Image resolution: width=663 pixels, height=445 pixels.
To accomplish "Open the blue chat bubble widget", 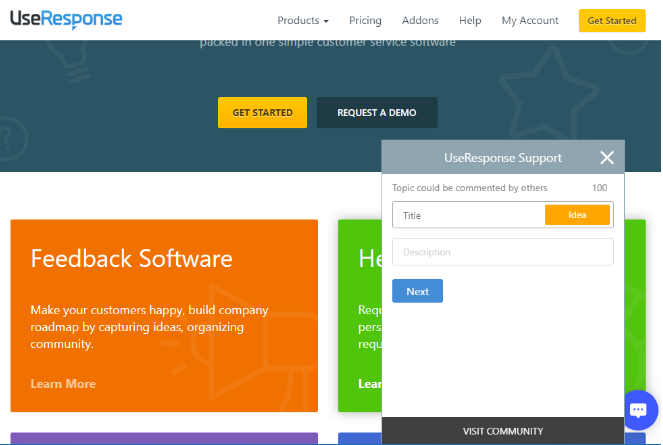I will click(x=640, y=410).
